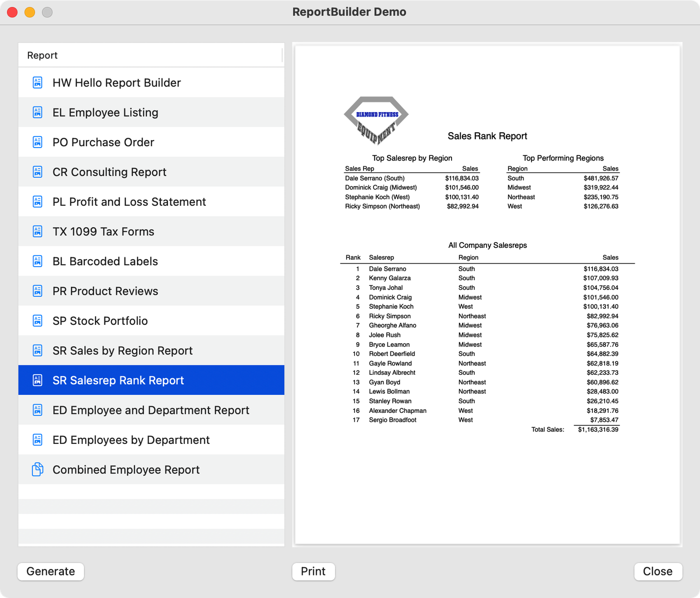Click the report icon next to EL Employee Listing

point(37,113)
